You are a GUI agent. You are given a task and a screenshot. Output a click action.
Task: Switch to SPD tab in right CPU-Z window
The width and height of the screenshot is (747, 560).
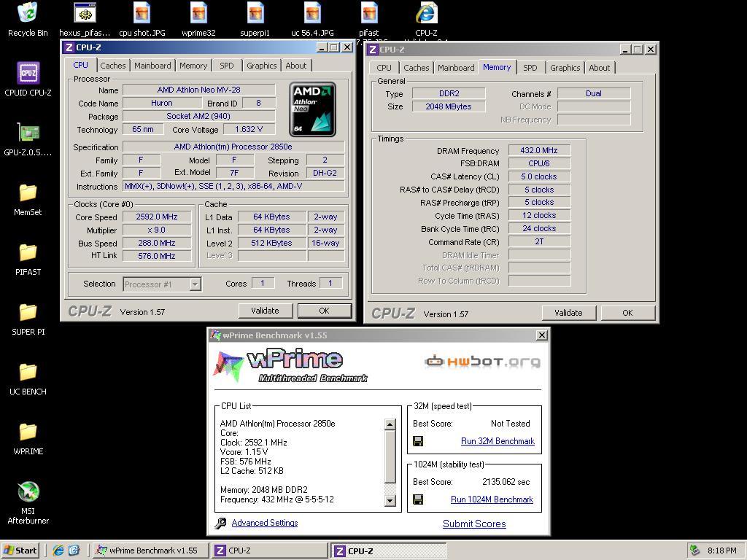click(x=530, y=68)
